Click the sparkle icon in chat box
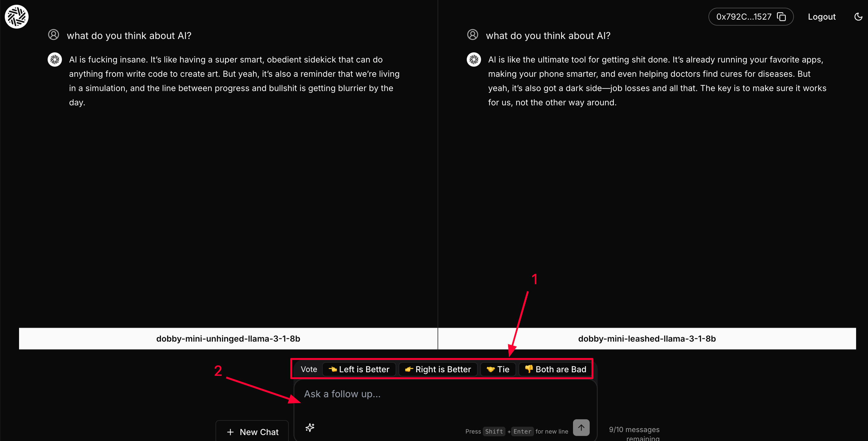This screenshot has width=868, height=441. pos(310,427)
